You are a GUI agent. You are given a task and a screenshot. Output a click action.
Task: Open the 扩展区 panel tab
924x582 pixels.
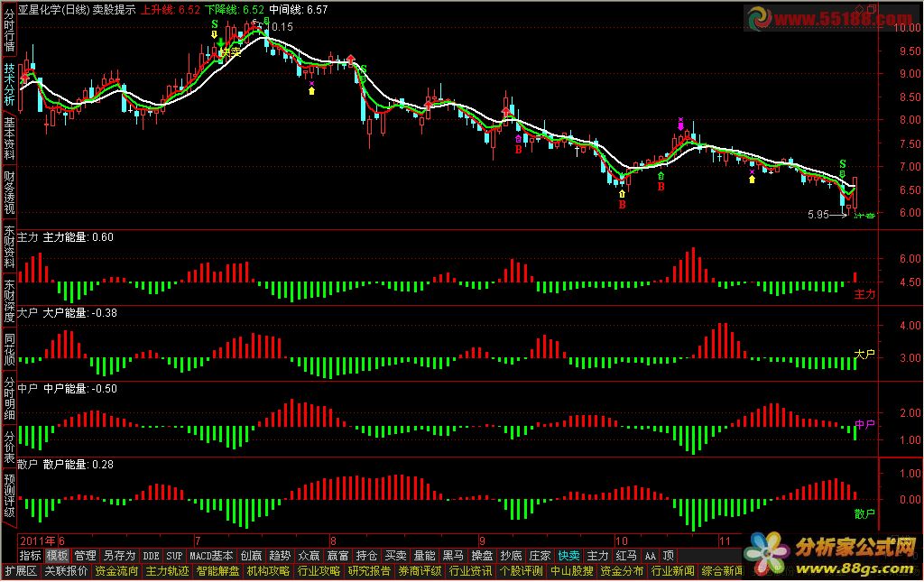pyautogui.click(x=22, y=571)
